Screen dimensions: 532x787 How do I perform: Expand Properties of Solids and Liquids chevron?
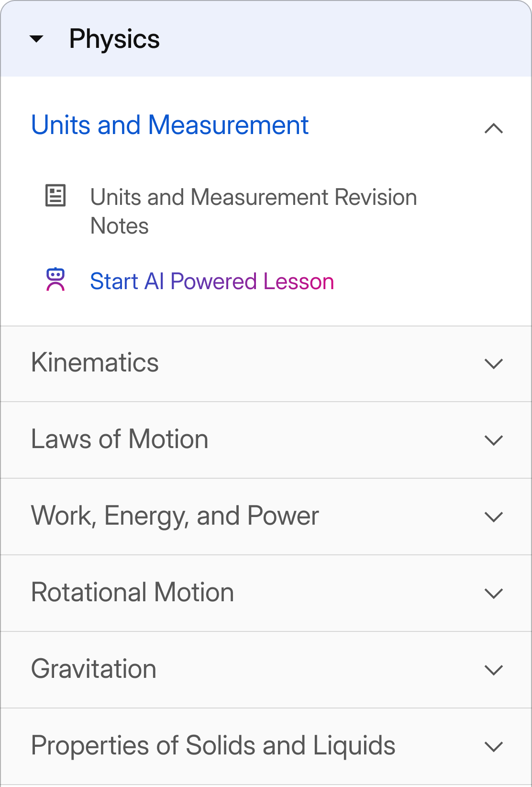tap(494, 747)
